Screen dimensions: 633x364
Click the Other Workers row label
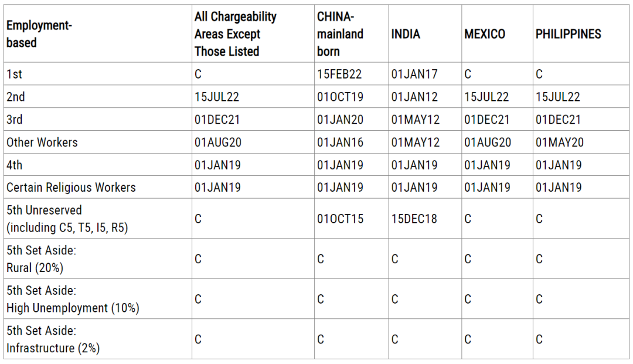[x=42, y=142]
